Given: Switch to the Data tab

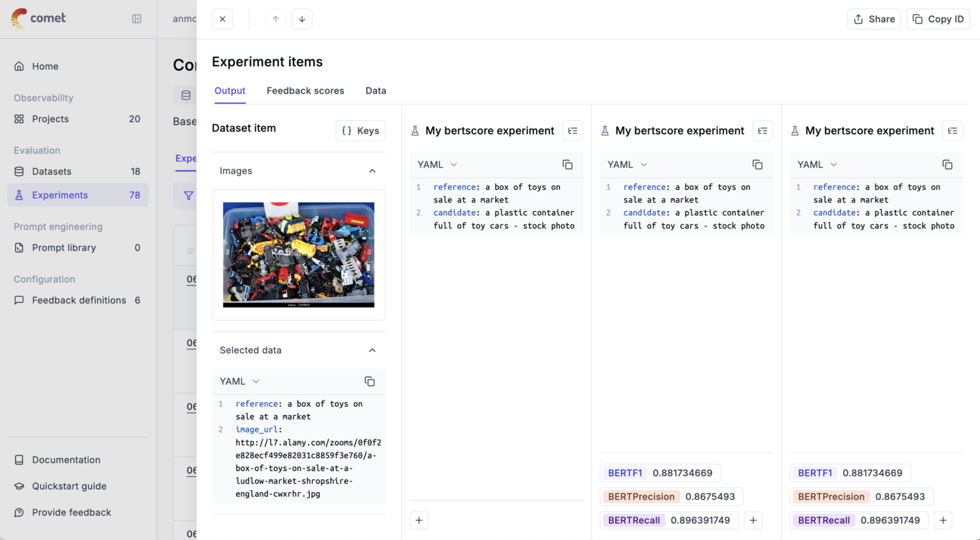Looking at the screenshot, I should [x=376, y=91].
